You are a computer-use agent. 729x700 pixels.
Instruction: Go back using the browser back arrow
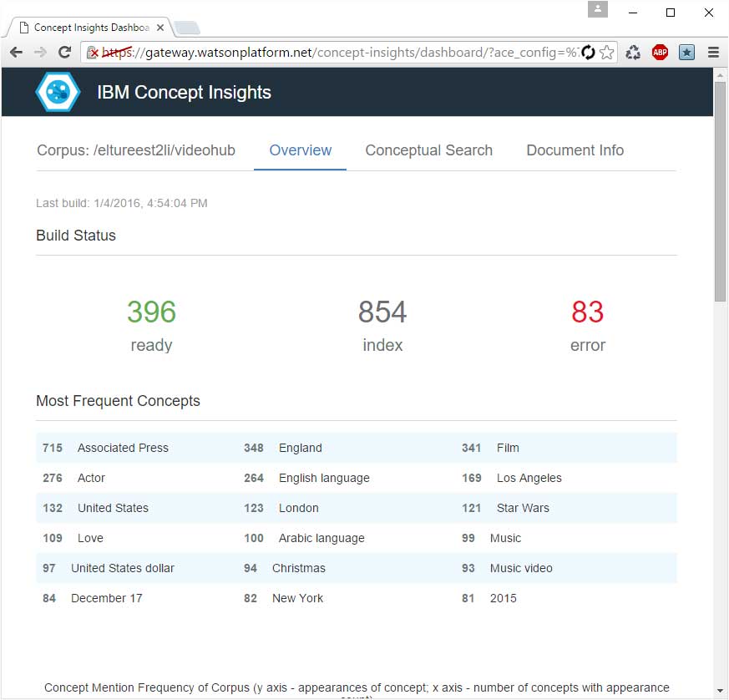click(16, 52)
